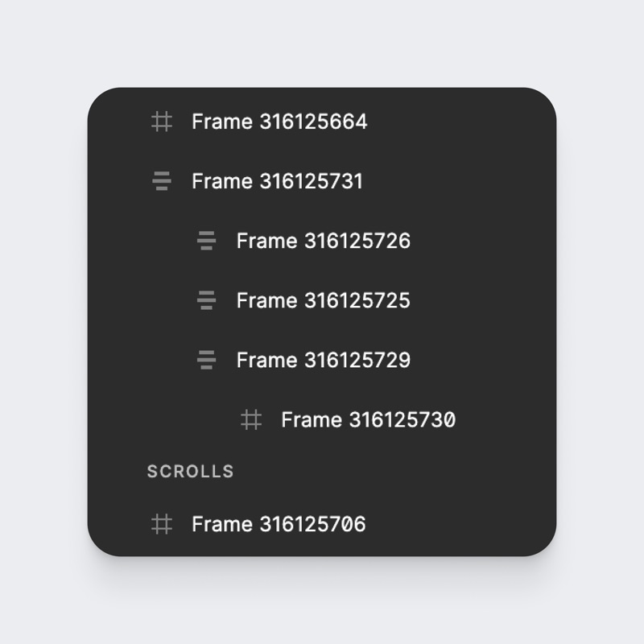Select the Frame 316125664 layer
The width and height of the screenshot is (644, 644).
pos(322,122)
